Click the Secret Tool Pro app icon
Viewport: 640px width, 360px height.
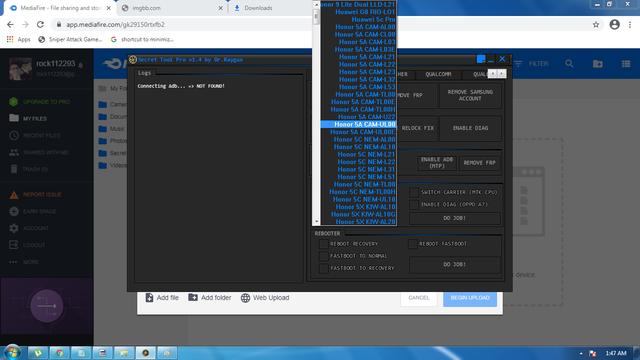(133, 60)
